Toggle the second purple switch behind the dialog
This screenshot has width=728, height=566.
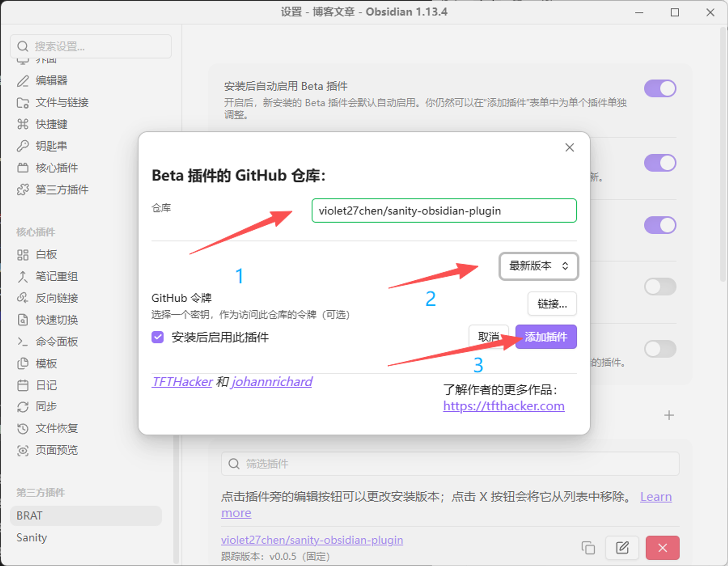660,163
